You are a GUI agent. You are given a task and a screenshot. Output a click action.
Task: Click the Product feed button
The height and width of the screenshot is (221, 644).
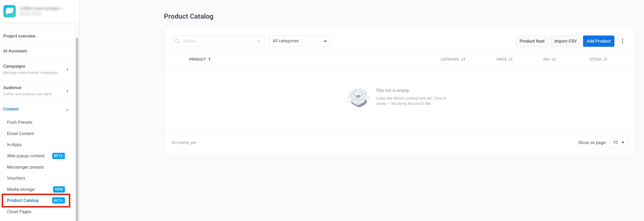pyautogui.click(x=532, y=41)
